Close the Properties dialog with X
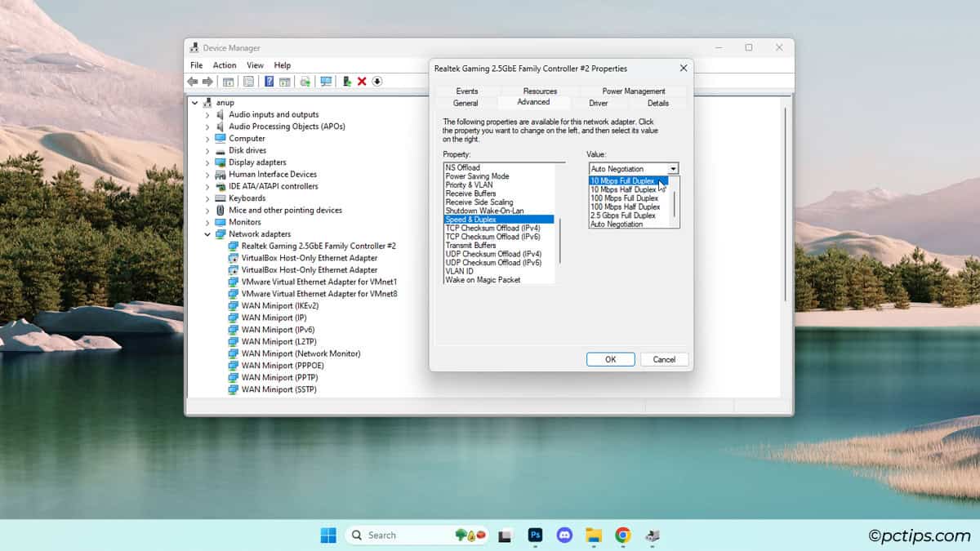This screenshot has width=980, height=551. 684,69
